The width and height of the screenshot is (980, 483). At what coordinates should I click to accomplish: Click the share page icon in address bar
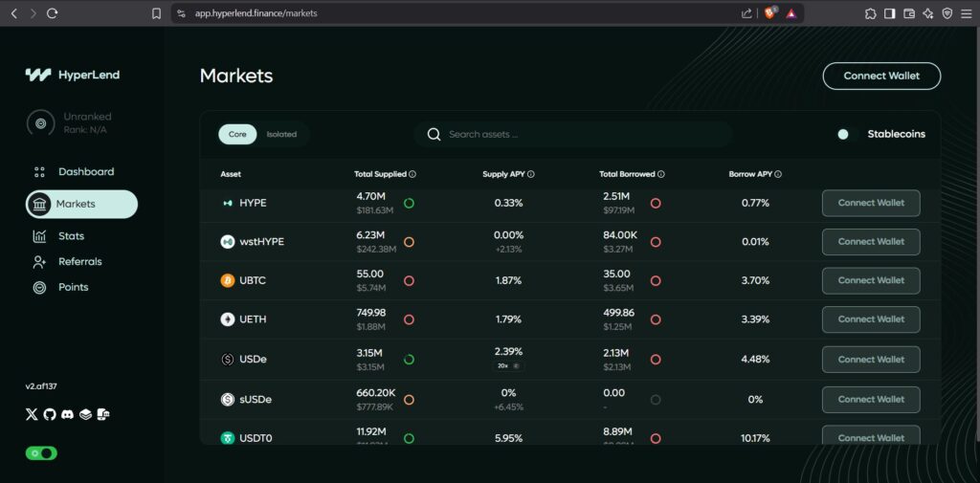[746, 13]
